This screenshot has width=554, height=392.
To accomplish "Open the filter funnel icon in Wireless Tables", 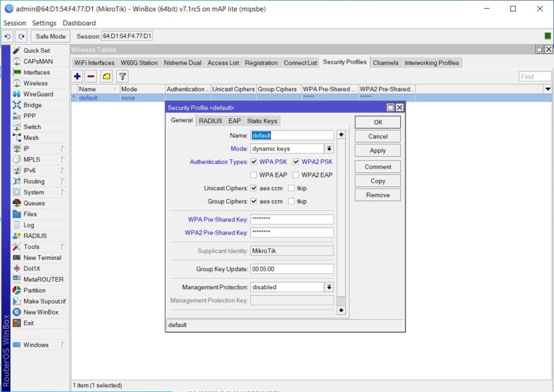I will 122,76.
